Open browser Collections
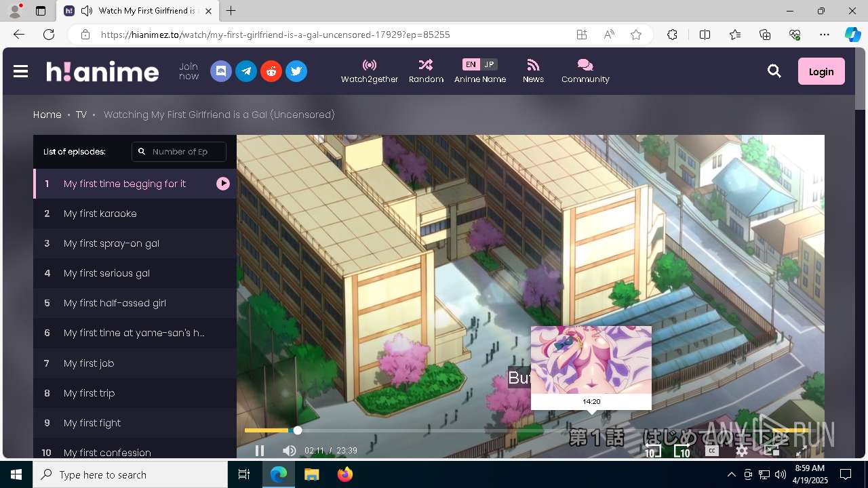868x488 pixels. (765, 35)
